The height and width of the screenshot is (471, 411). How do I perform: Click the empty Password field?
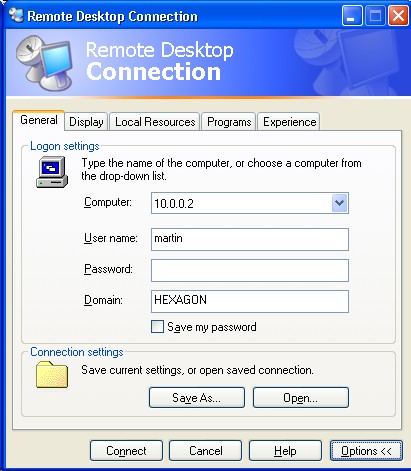coord(250,270)
